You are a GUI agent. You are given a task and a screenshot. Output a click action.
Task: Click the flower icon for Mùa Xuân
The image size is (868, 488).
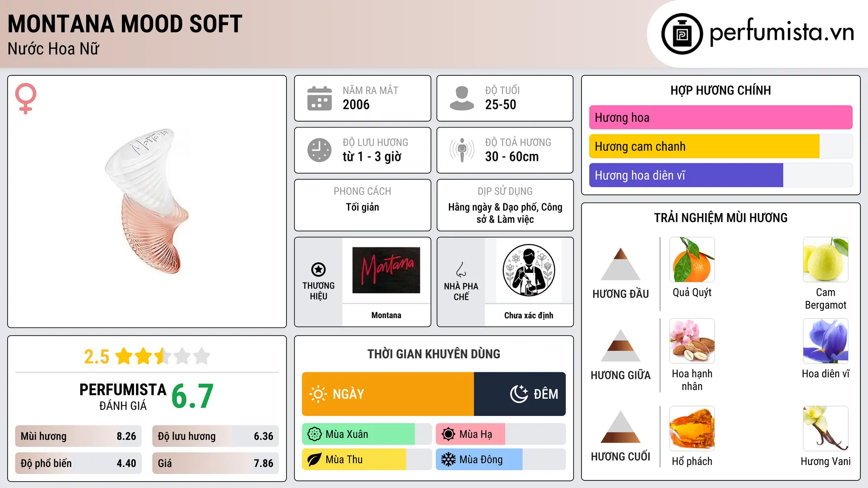pyautogui.click(x=314, y=434)
